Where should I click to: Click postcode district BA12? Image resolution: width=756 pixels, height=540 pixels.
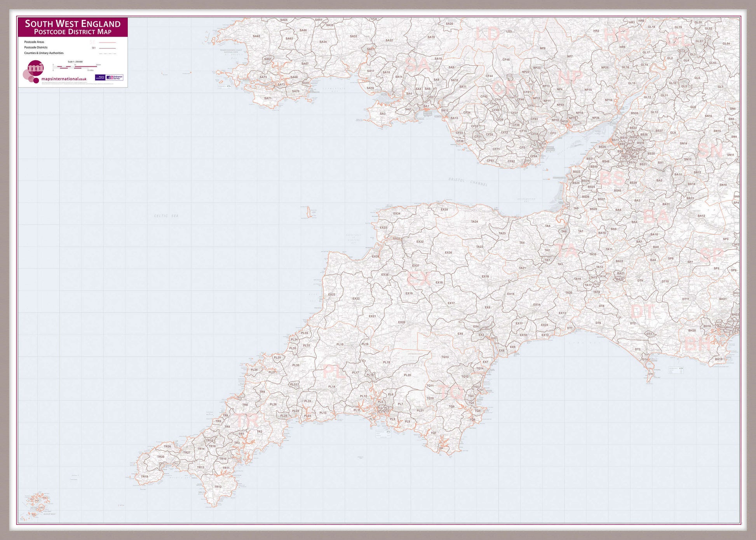coord(701,216)
